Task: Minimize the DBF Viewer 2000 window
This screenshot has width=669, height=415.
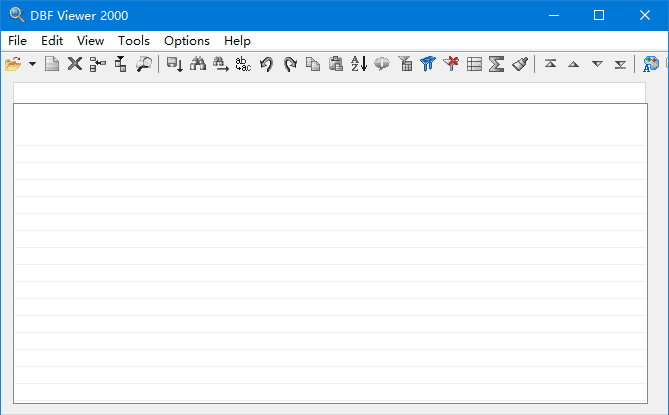Action: pos(554,15)
